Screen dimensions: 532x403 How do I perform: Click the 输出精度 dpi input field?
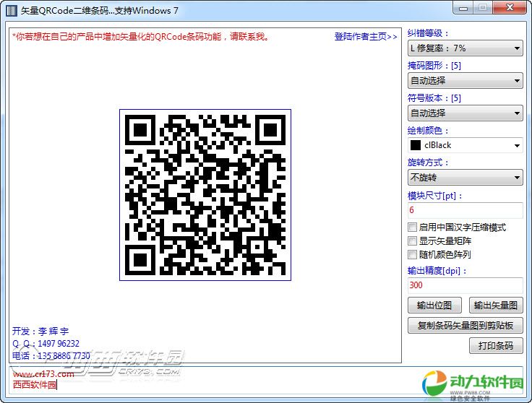[465, 285]
